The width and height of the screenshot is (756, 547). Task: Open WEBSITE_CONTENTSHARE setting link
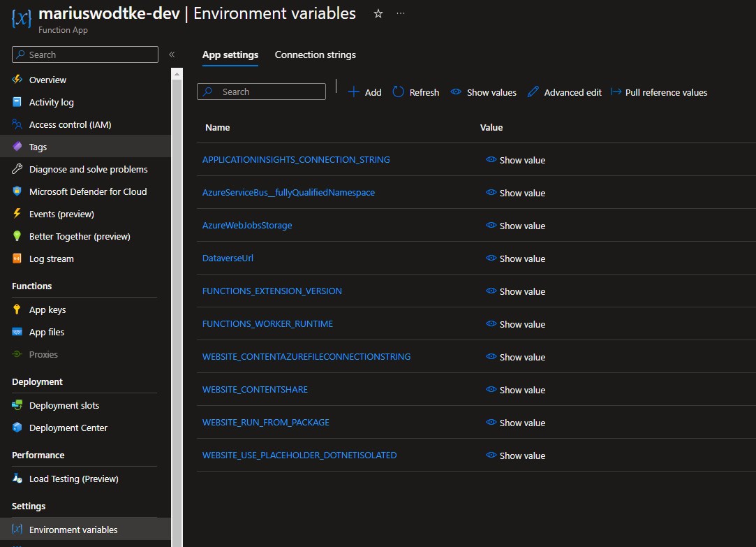coord(255,389)
